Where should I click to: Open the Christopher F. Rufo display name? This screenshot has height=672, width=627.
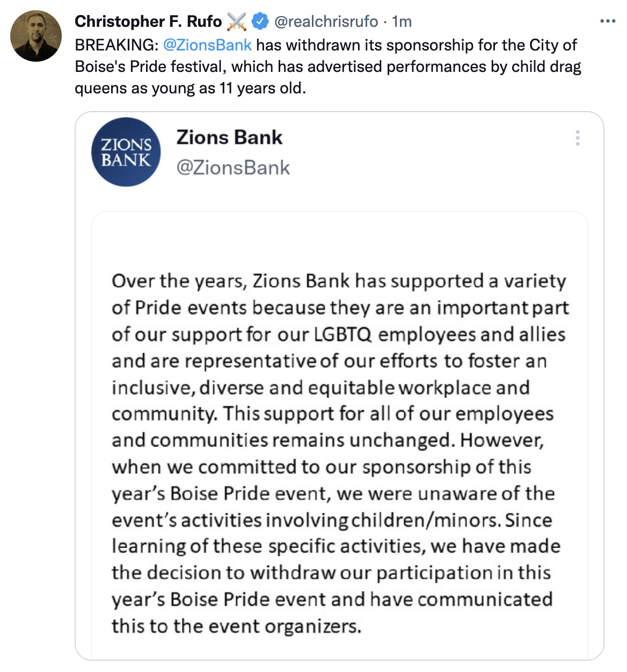point(148,21)
